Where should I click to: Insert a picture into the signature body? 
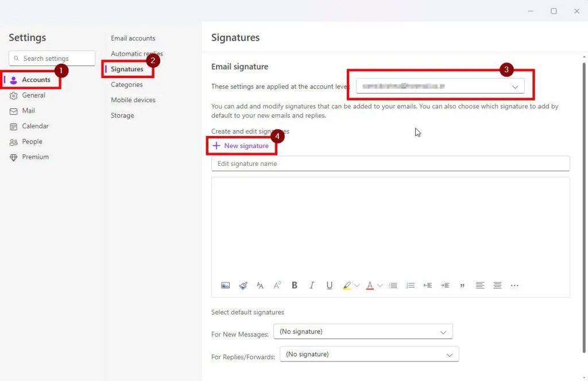click(x=225, y=285)
